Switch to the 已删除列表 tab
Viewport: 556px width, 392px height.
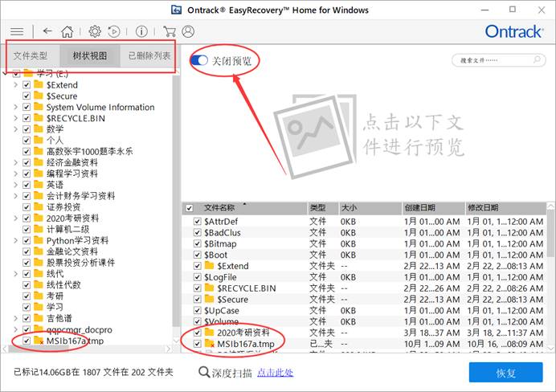point(149,55)
